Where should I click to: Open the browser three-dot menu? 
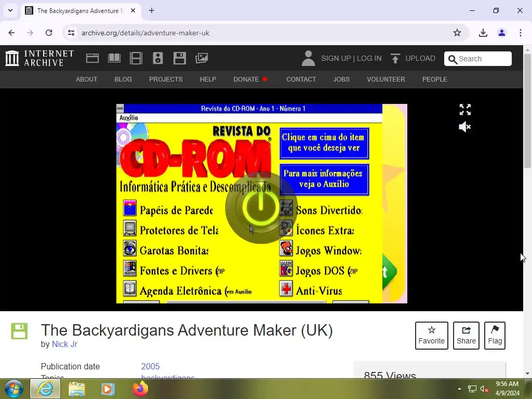tap(521, 33)
